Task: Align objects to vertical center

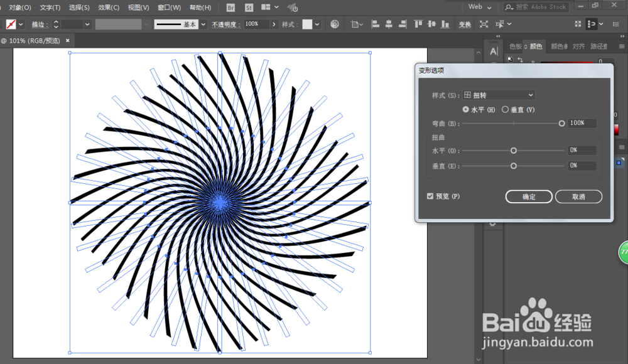Action: pos(431,24)
